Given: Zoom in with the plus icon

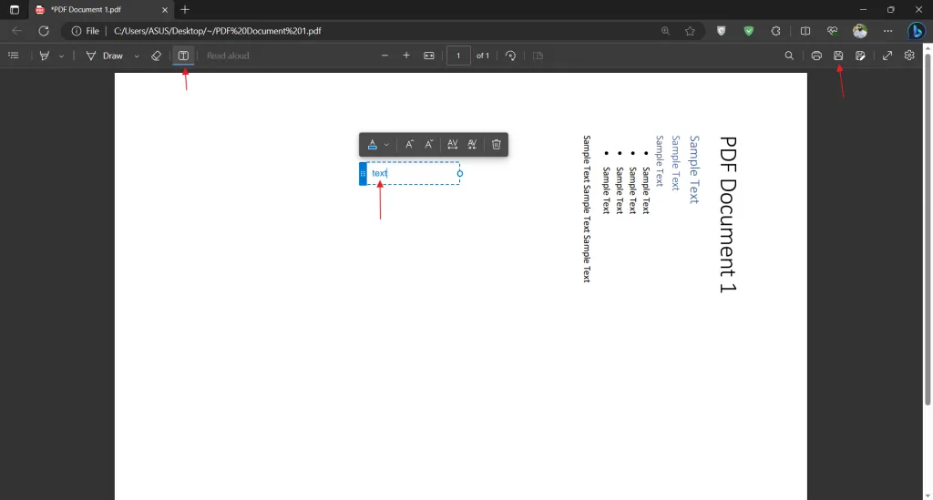Looking at the screenshot, I should pyautogui.click(x=406, y=55).
